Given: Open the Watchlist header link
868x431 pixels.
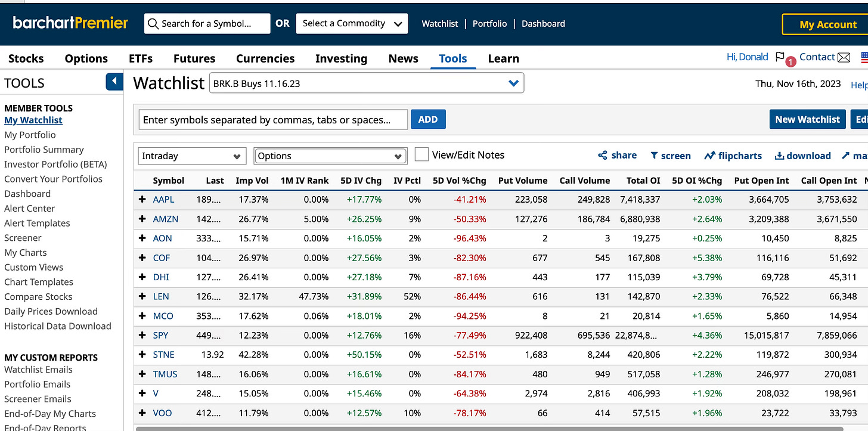Looking at the screenshot, I should click(x=440, y=24).
